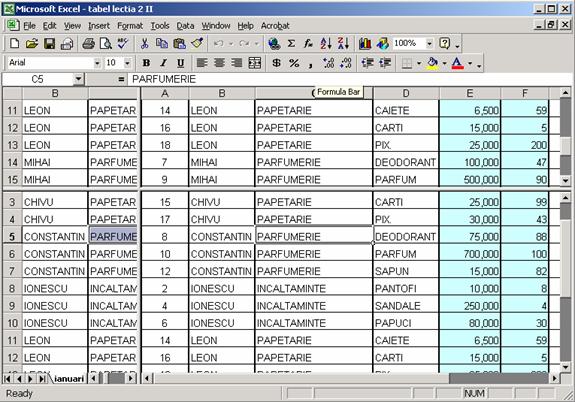Toggle Bold formatting button
The height and width of the screenshot is (402, 575).
pos(146,63)
